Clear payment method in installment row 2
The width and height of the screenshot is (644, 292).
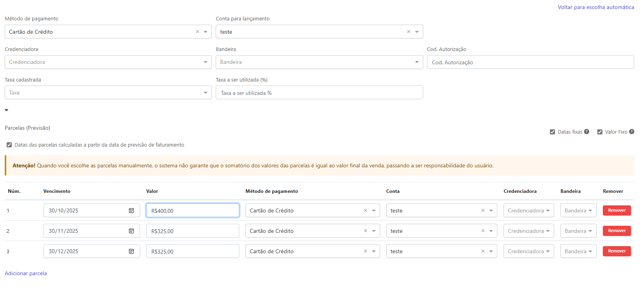(x=365, y=231)
